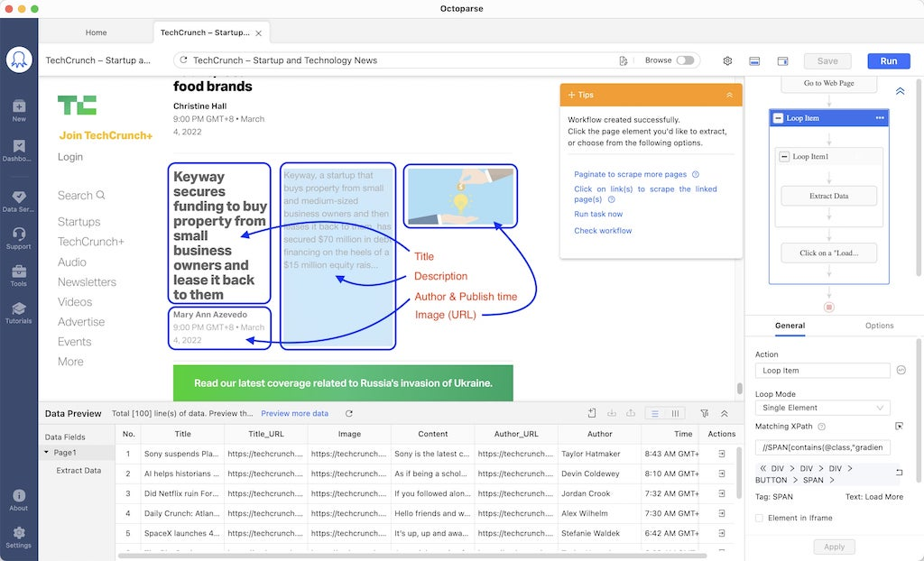Toggle the workflow side panel layout icon
Image resolution: width=924 pixels, height=561 pixels.
point(782,60)
